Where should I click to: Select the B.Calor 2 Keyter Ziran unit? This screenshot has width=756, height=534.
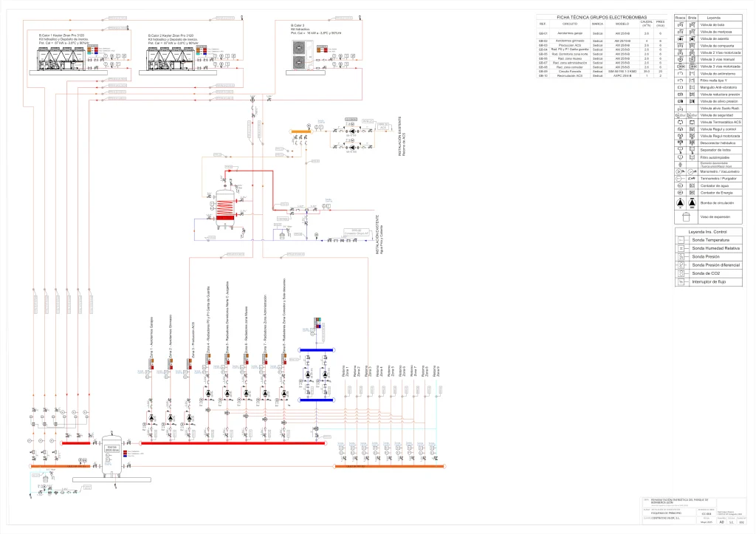(171, 59)
